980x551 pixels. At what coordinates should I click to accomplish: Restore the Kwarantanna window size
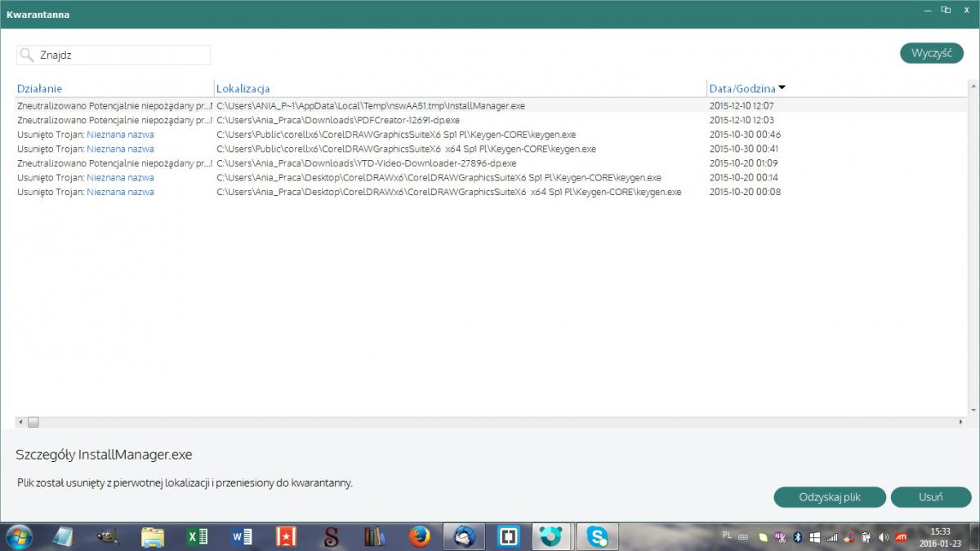coord(946,10)
